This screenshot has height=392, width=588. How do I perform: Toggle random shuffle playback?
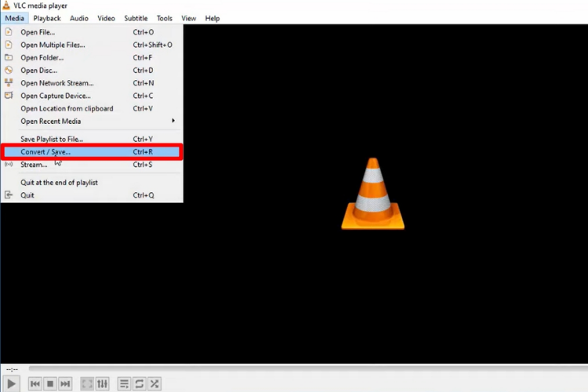pyautogui.click(x=154, y=383)
